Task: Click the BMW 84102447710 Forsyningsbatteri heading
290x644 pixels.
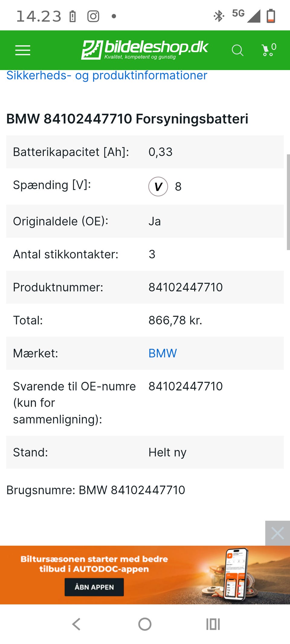Action: (x=127, y=119)
